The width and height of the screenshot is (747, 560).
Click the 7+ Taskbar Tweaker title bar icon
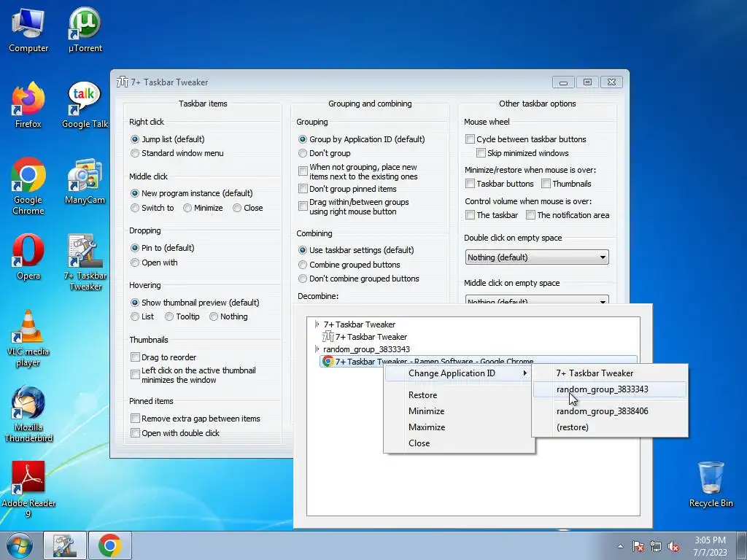(x=123, y=82)
